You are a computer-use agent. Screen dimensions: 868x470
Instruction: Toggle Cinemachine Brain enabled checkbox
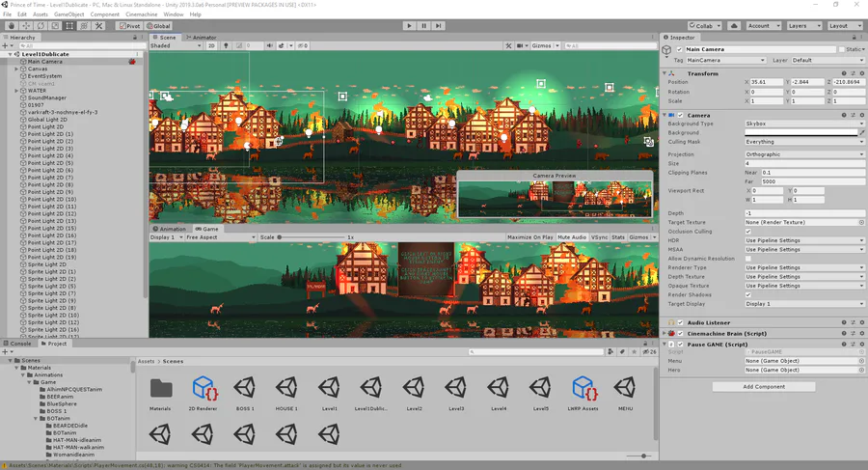680,334
